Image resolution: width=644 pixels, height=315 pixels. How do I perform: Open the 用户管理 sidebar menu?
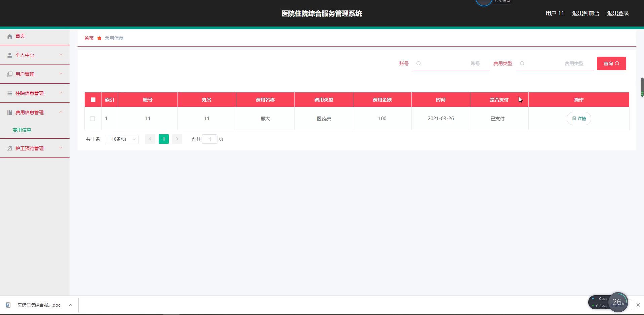[35, 74]
